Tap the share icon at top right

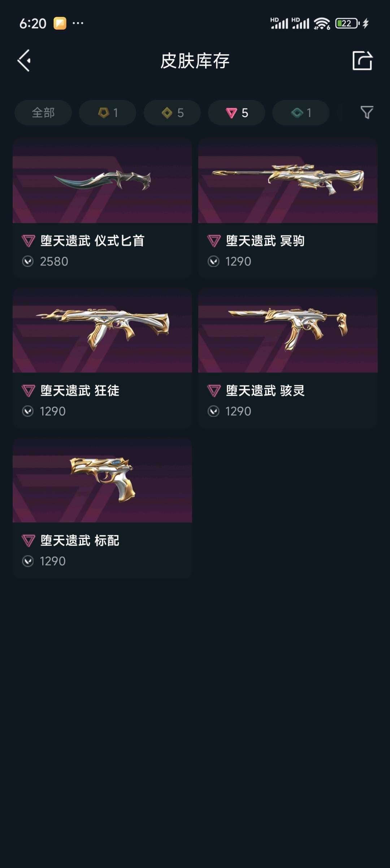(x=362, y=60)
